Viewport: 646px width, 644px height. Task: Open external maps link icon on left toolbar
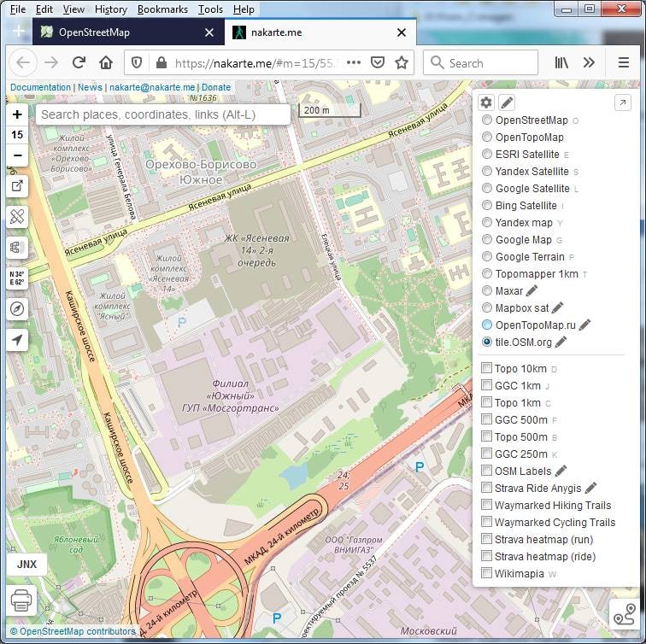17,186
